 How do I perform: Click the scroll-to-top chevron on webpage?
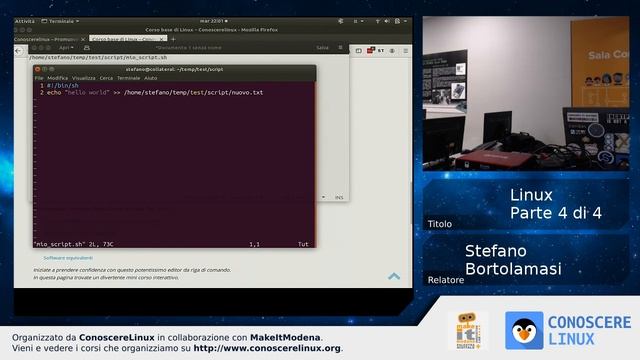coord(394,277)
